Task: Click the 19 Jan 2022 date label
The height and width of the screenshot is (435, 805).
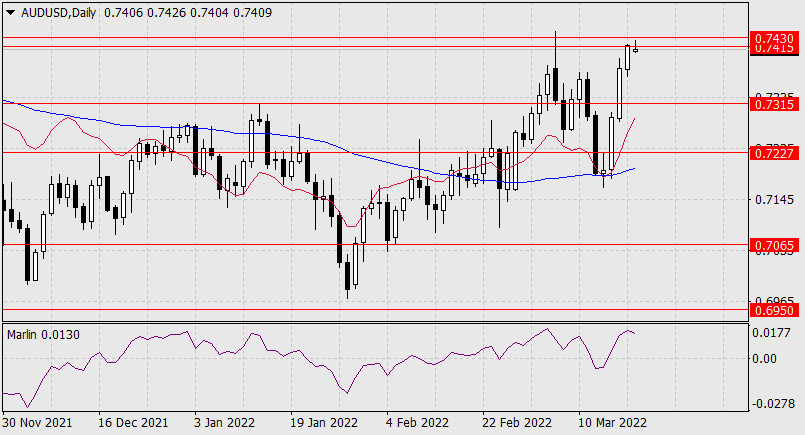Action: [324, 423]
